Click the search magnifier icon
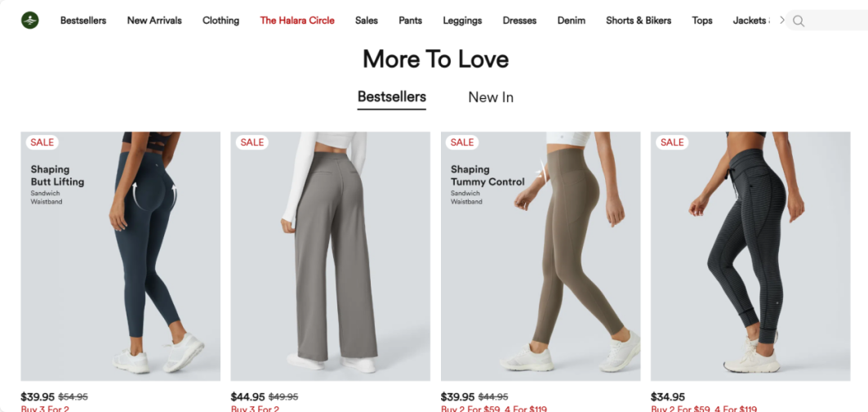The width and height of the screenshot is (868, 412). tap(799, 21)
